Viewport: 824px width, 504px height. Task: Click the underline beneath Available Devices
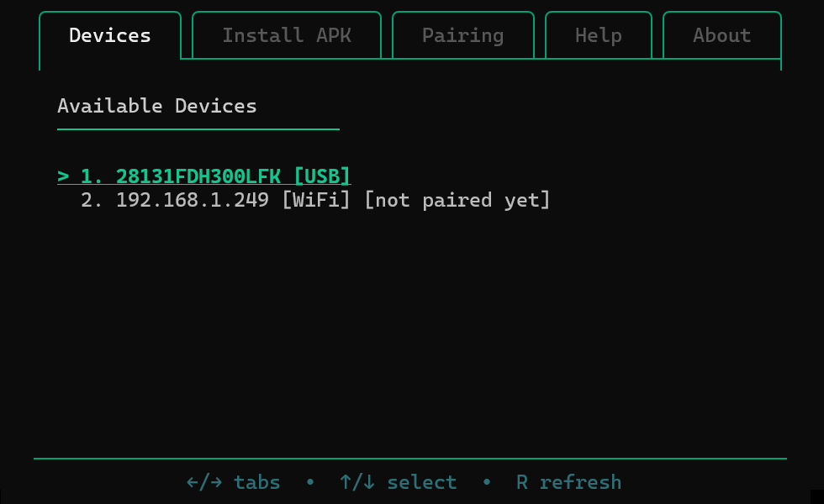198,129
